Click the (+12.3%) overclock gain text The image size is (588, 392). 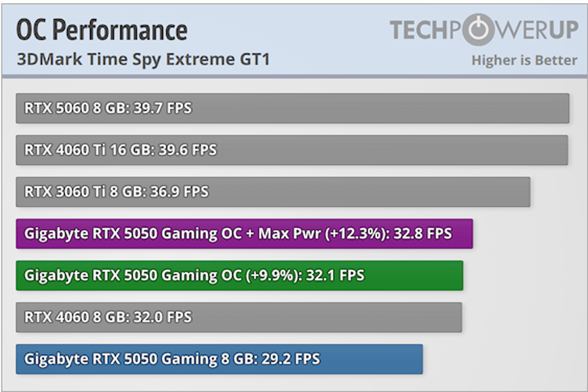(357, 234)
